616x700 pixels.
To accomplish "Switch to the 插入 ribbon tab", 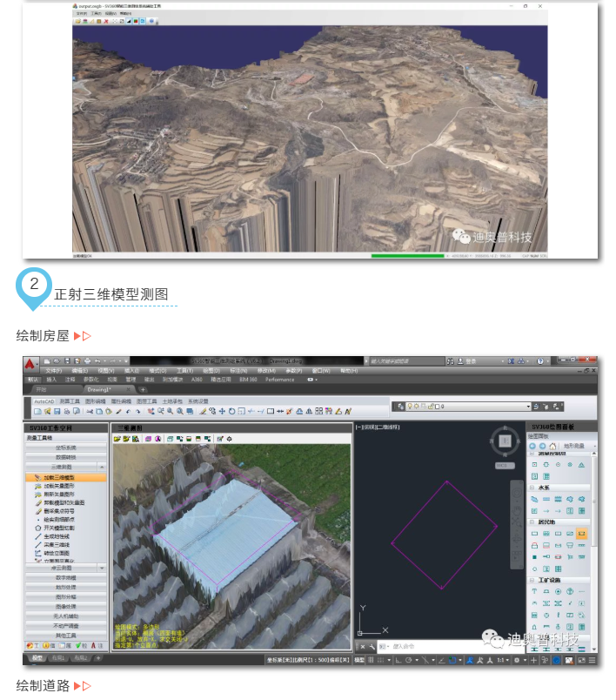I will pyautogui.click(x=51, y=380).
